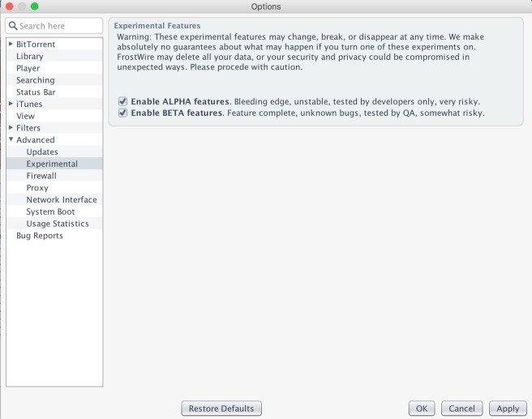The height and width of the screenshot is (419, 532).
Task: Select Network Interface in the sidebar
Action: 61,200
